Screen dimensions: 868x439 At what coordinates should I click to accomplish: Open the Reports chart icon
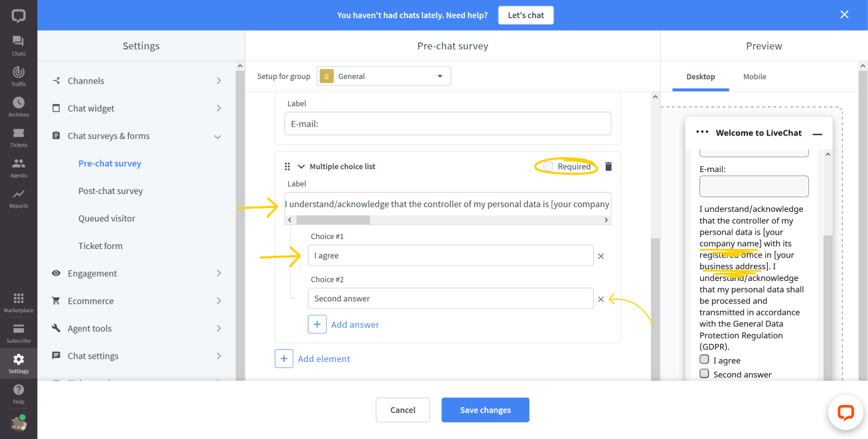coord(19,198)
